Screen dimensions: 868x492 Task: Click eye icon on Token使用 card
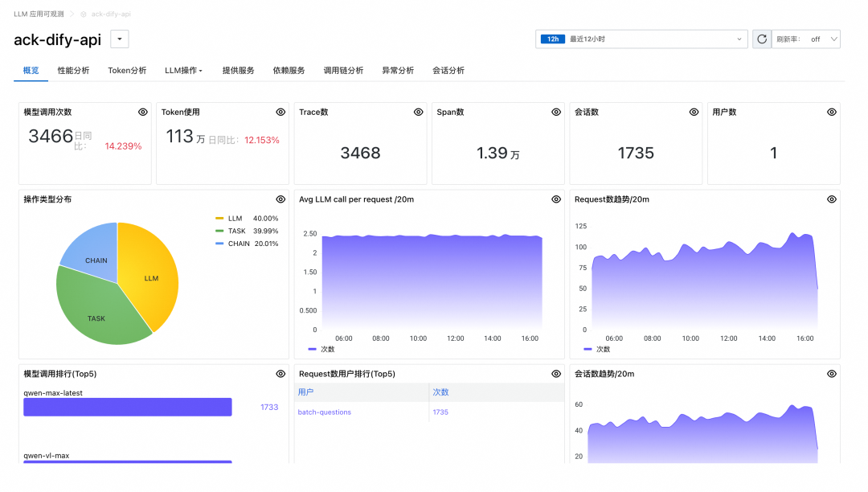[x=280, y=113]
